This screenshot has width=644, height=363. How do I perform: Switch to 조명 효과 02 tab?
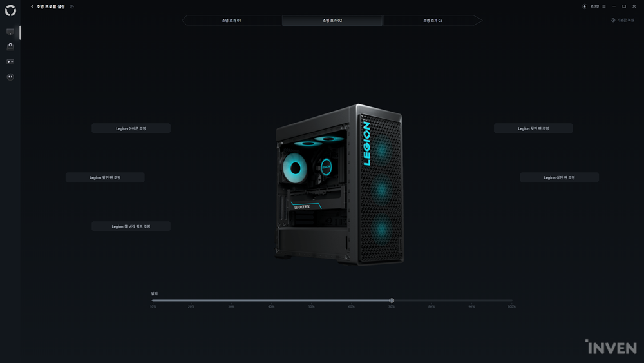(332, 20)
